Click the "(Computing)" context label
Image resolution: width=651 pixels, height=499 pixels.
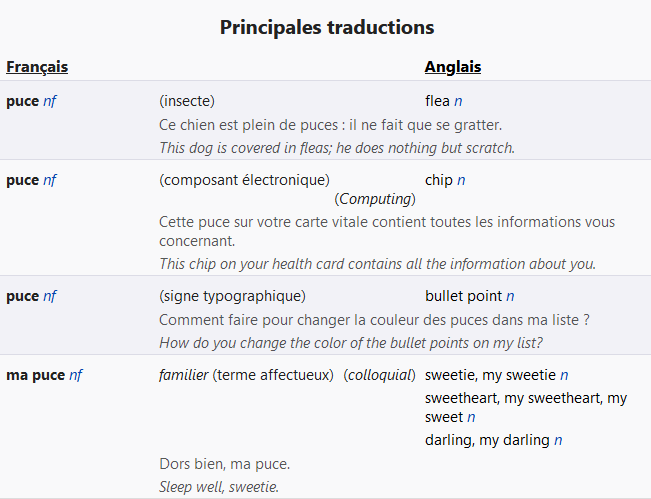(x=375, y=199)
